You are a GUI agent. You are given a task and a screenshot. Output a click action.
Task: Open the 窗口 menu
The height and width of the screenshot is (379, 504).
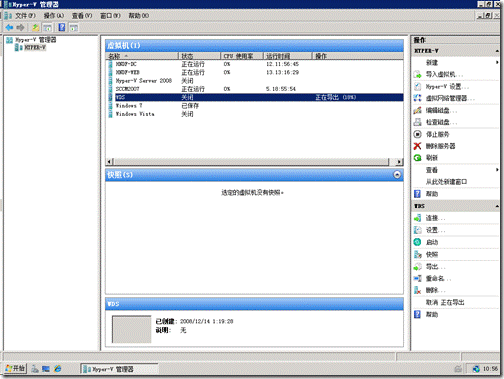click(110, 16)
